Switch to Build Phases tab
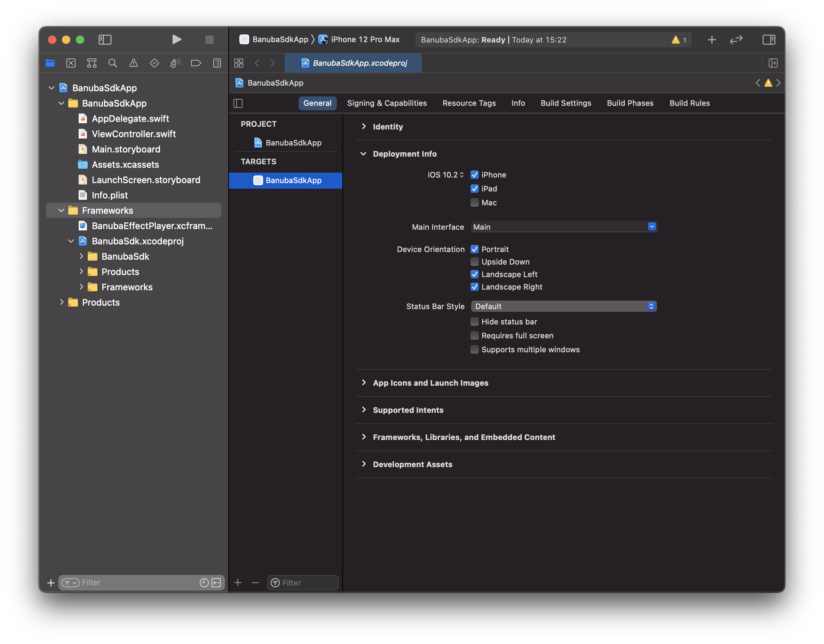The width and height of the screenshot is (824, 644). click(x=630, y=103)
